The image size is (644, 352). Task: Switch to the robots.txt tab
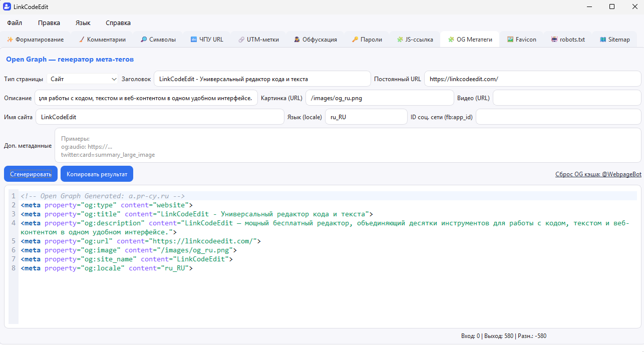568,40
